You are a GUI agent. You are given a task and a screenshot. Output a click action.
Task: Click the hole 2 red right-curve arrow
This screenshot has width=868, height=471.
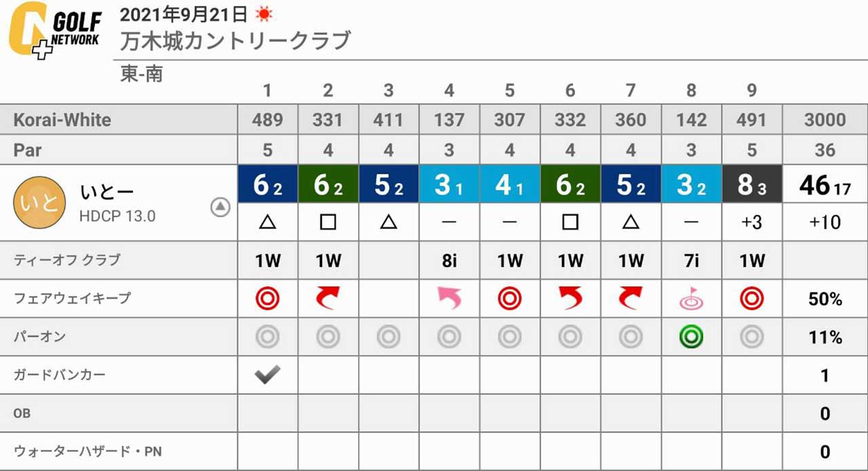coord(328,299)
